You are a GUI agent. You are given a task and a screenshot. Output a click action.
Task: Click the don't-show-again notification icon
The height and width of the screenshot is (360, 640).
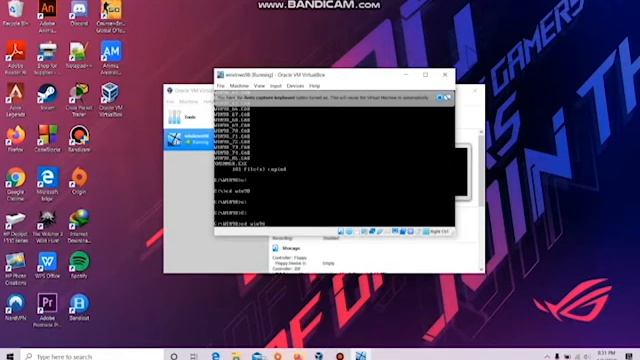[x=447, y=98]
